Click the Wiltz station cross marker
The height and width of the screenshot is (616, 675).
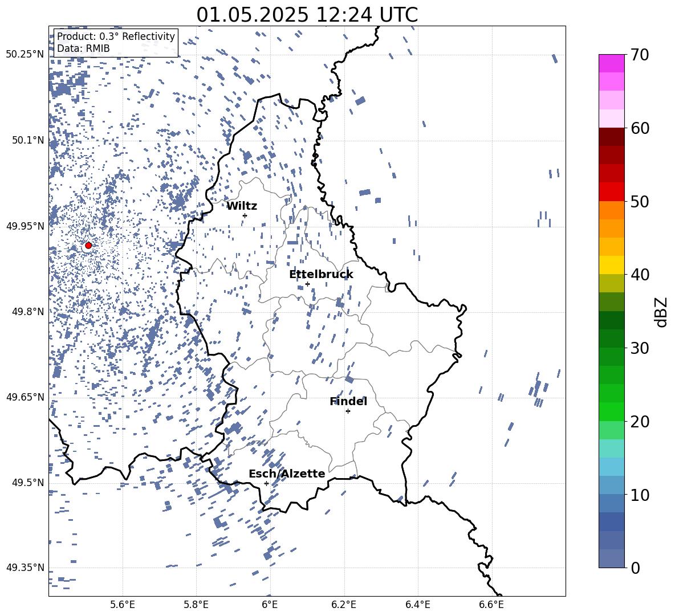tap(245, 215)
